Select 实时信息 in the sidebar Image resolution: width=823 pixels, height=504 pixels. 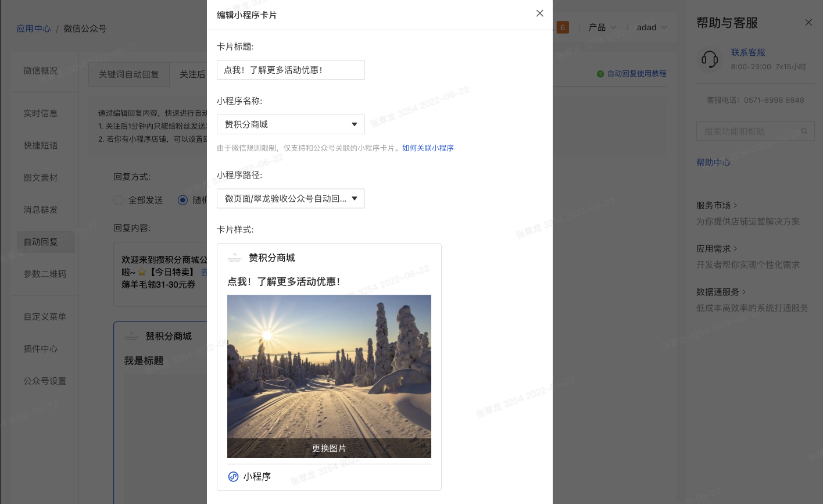pos(41,113)
